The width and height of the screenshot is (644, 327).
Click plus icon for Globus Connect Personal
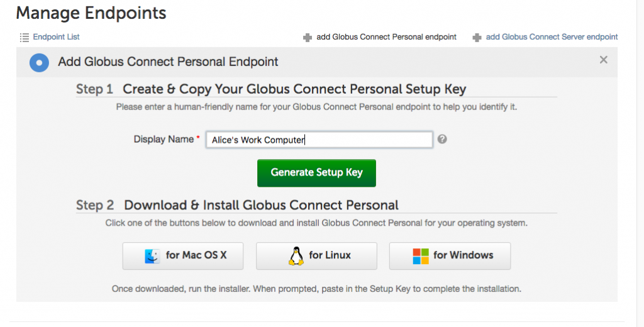[x=308, y=38]
